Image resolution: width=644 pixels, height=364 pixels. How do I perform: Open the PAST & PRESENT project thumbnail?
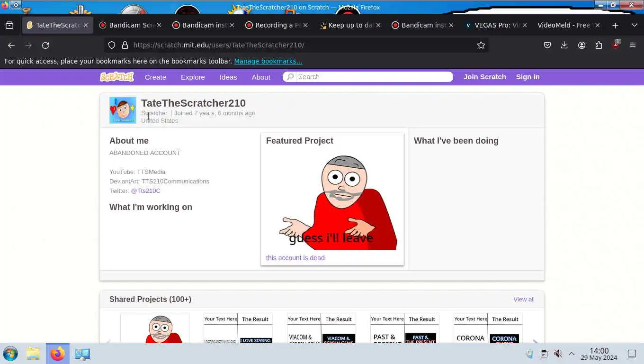pos(404,328)
